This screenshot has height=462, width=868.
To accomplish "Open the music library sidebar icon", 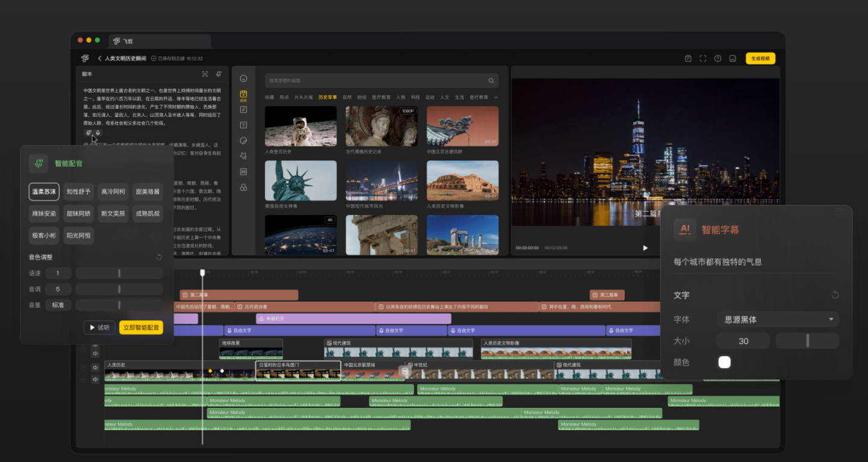I will point(244,110).
